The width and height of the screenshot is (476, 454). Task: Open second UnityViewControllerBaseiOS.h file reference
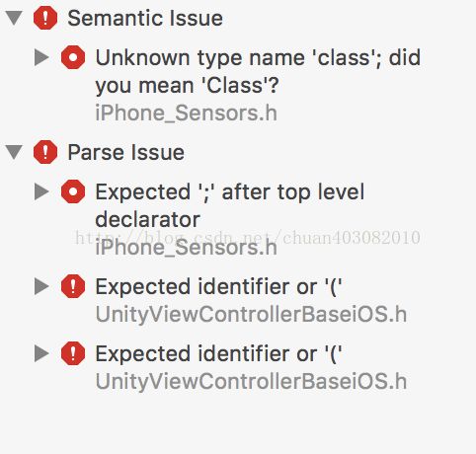click(251, 381)
